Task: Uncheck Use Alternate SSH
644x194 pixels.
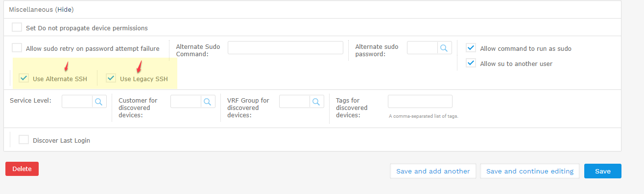Action: [24, 78]
